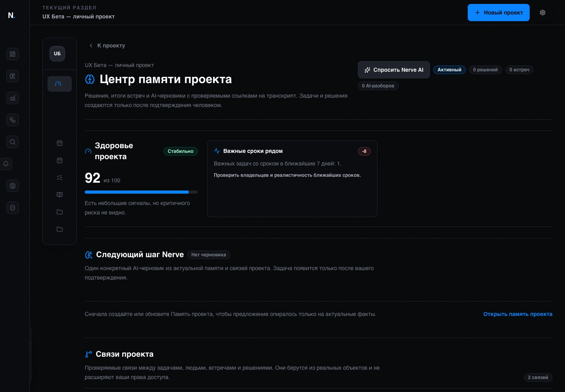This screenshot has height=392, width=565.
Task: Click the Связи проекта heading
Action: point(125,354)
